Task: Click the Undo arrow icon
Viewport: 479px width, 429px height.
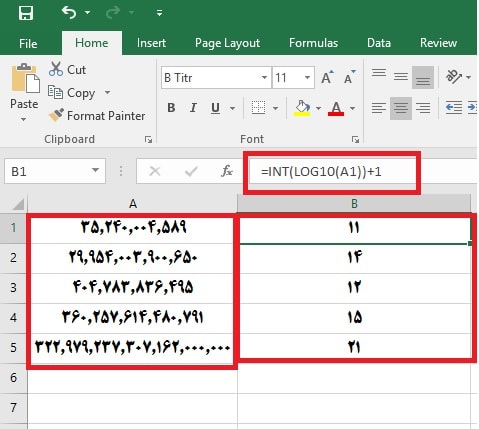Action: coord(69,13)
